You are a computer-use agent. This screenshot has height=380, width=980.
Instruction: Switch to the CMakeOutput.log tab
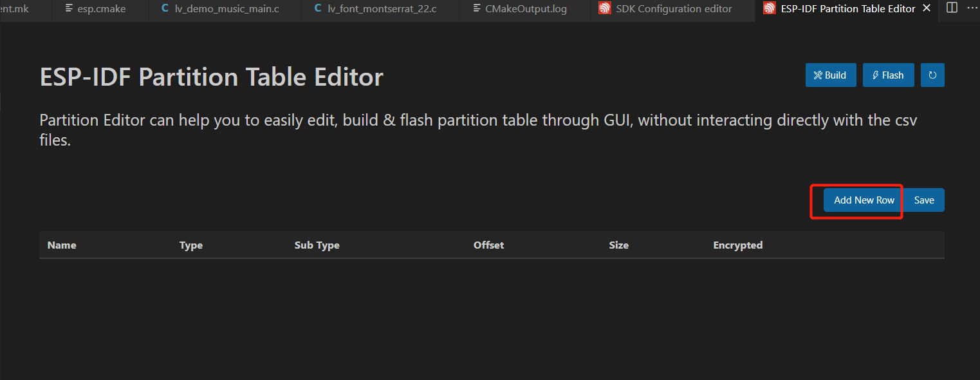point(526,8)
